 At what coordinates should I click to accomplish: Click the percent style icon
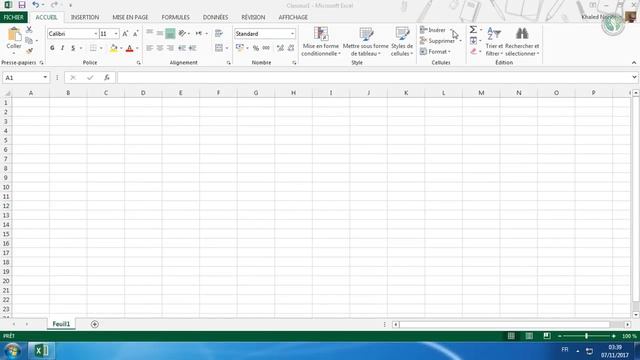[x=256, y=48]
